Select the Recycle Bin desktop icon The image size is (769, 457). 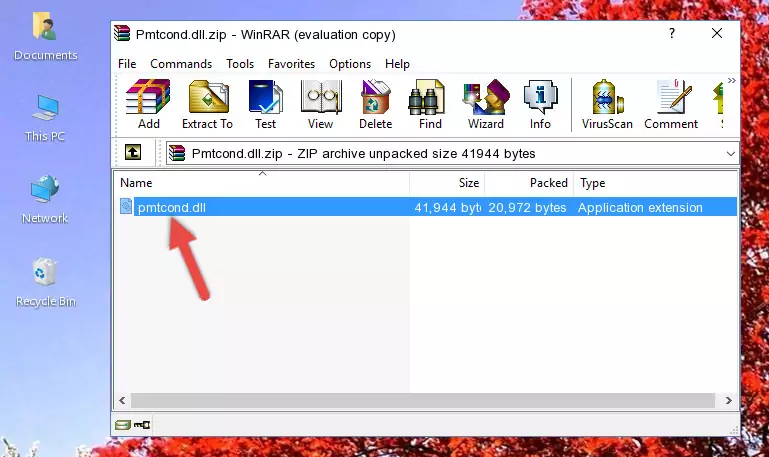point(46,282)
